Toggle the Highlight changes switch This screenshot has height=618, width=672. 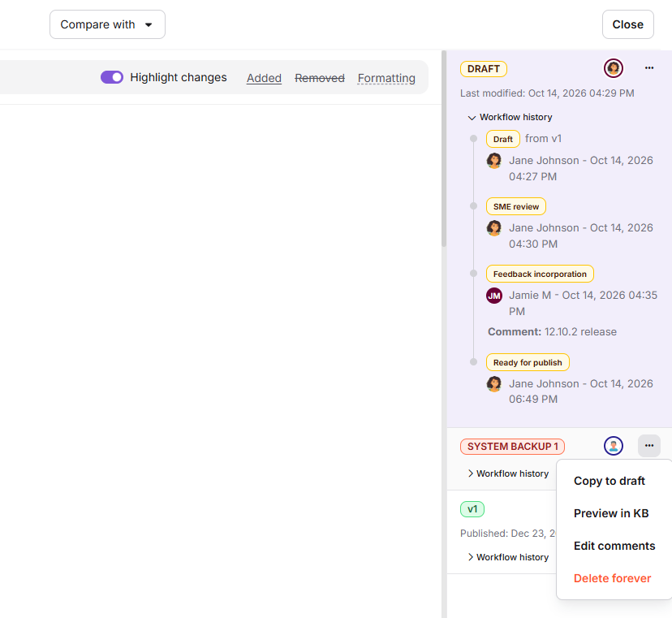click(x=112, y=77)
